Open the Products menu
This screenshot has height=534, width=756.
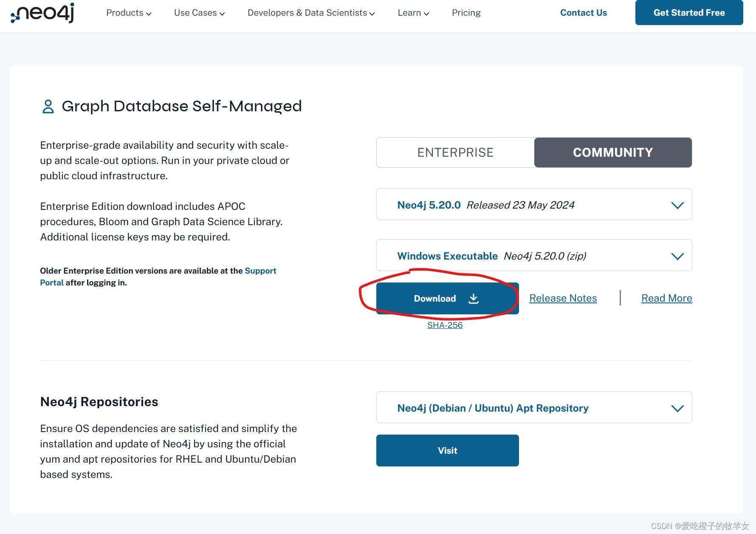tap(129, 13)
